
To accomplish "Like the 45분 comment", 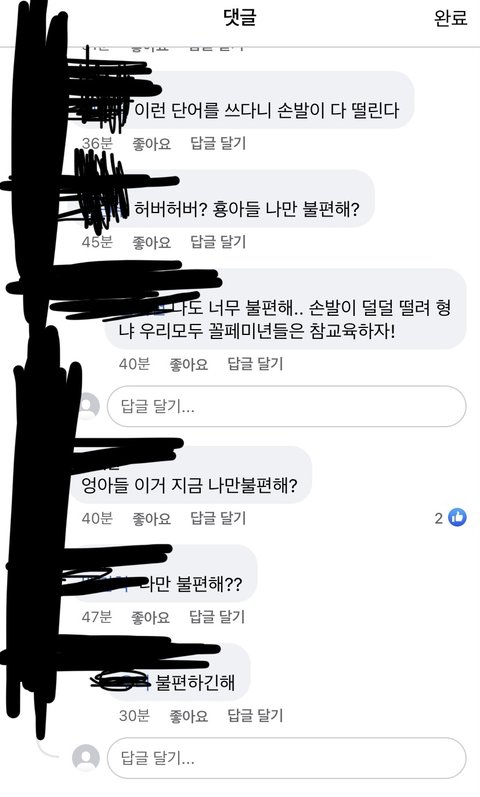I will [152, 242].
